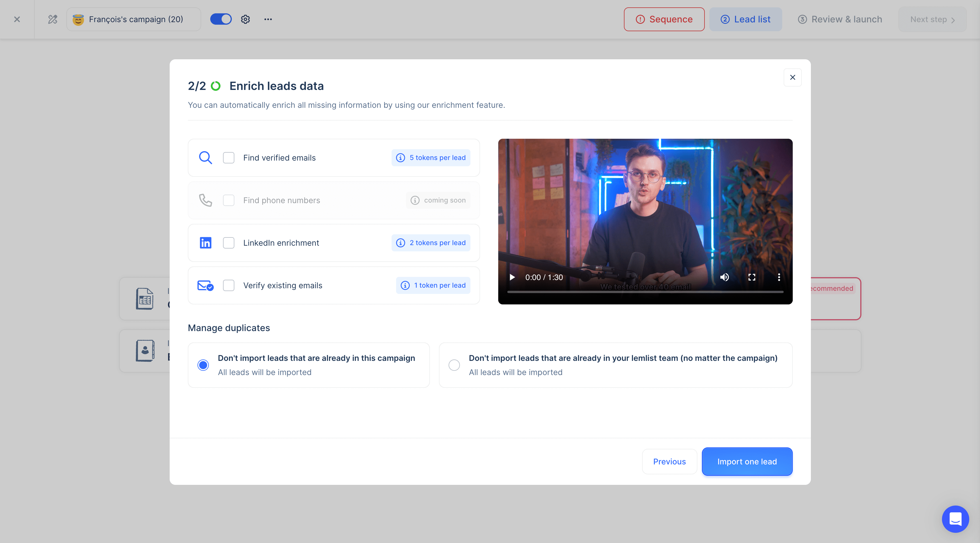Select don't import leads in lemlist team
Image resolution: width=980 pixels, height=543 pixels.
[x=454, y=365]
